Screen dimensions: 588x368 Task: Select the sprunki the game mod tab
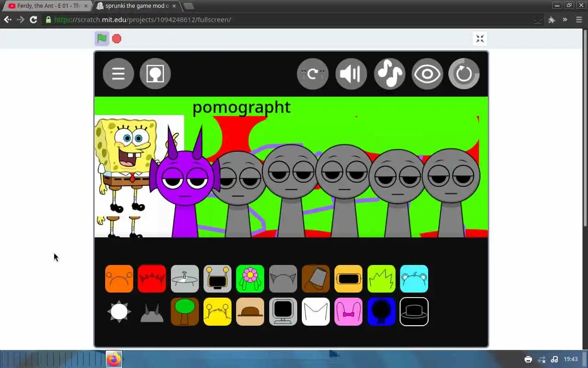point(136,6)
